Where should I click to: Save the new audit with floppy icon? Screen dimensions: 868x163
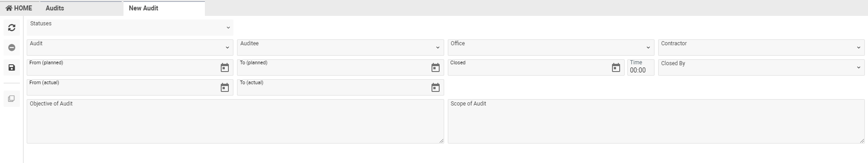point(12,67)
